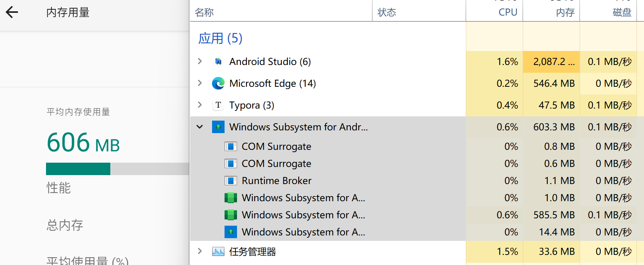Click the average memory usage progress bar
This screenshot has height=265, width=644.
pos(117,169)
